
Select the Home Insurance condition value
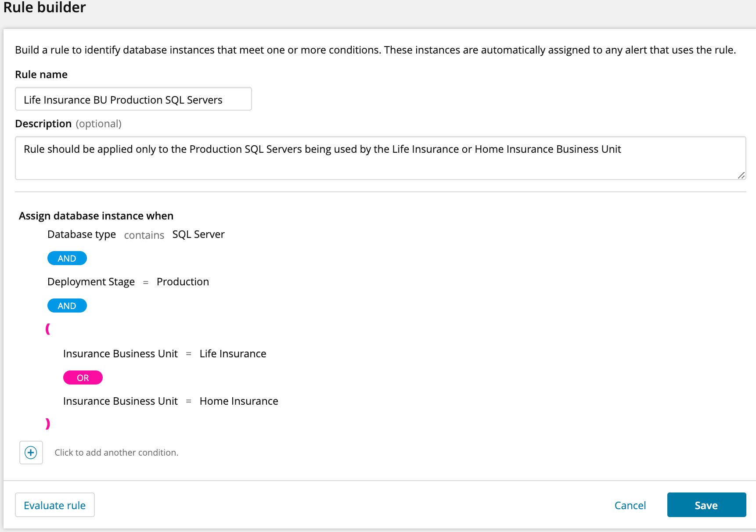click(239, 401)
